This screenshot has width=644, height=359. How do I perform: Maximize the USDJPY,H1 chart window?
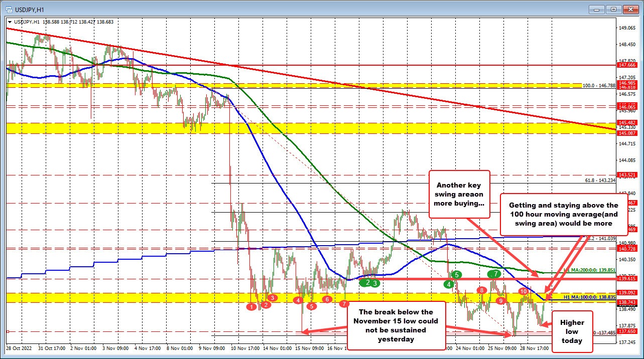point(612,9)
